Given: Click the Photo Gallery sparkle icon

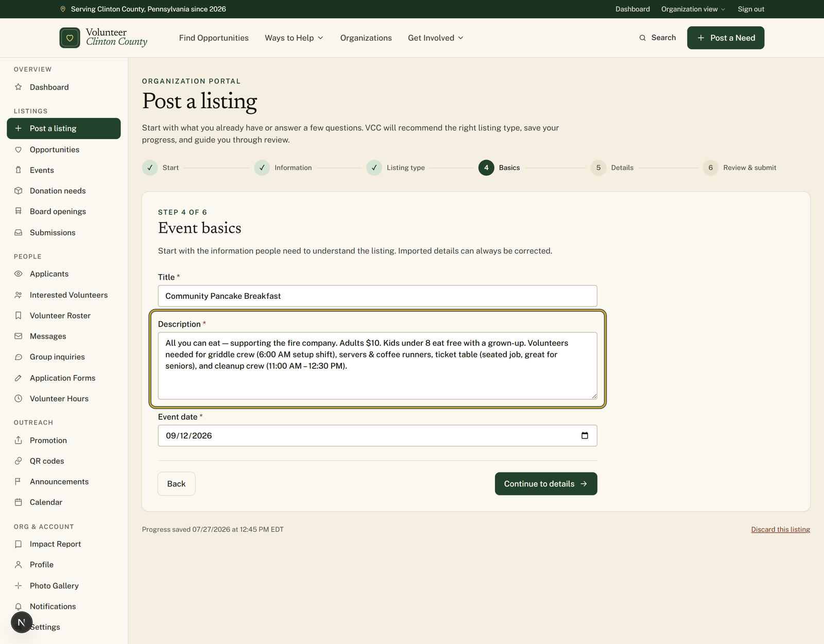Looking at the screenshot, I should (19, 585).
